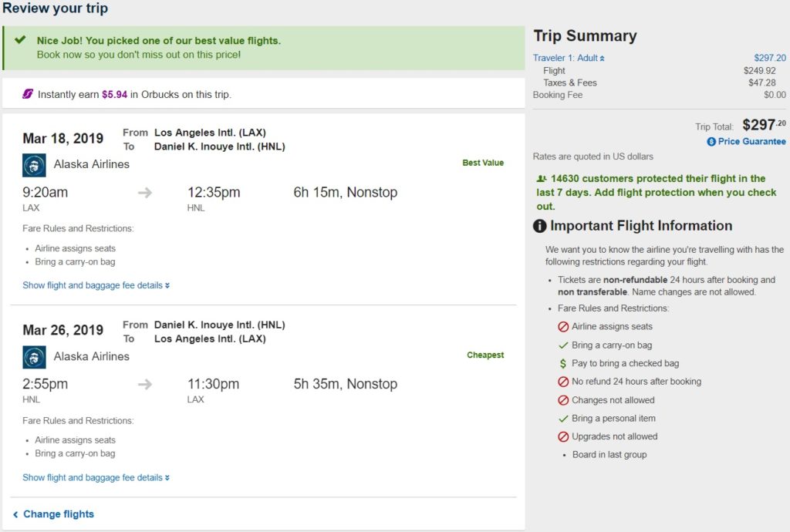
Task: Click the prohibited icon beside Upgrades not allowed
Action: point(563,436)
